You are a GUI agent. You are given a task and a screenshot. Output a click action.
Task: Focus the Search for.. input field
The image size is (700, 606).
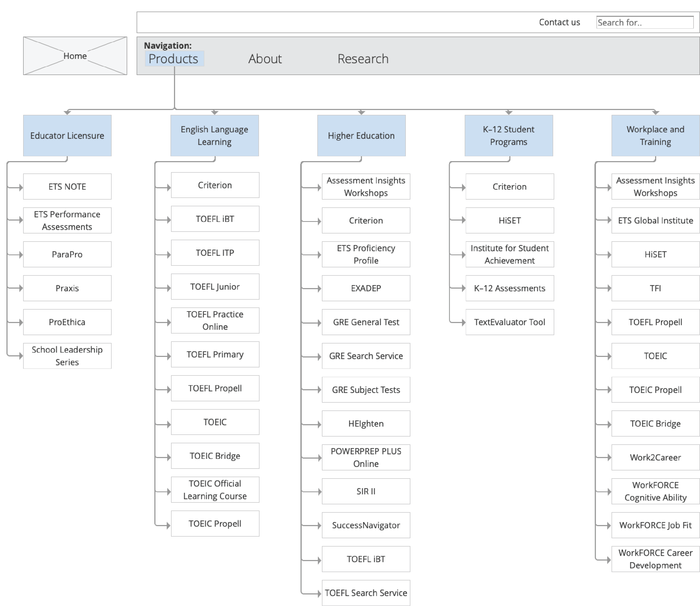[x=645, y=22]
